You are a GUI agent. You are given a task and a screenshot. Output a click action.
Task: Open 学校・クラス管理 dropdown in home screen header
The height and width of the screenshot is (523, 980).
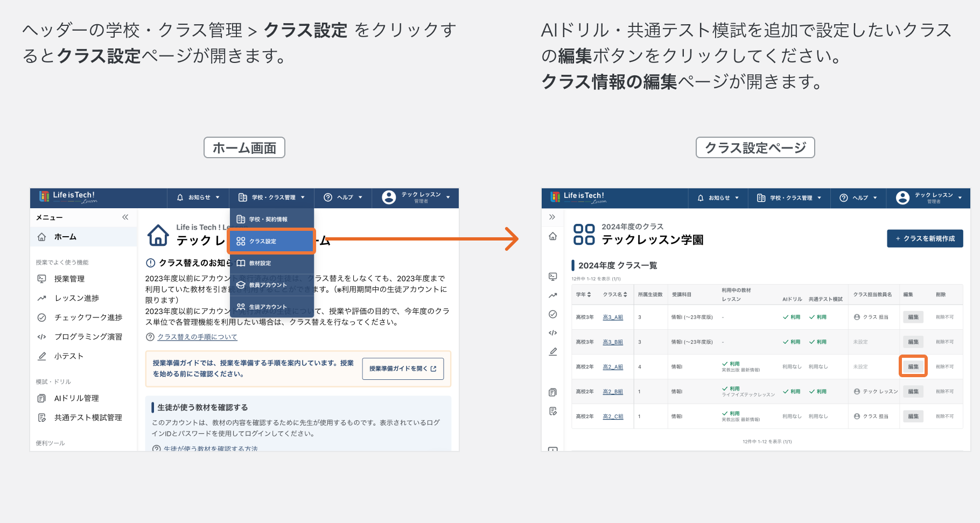272,197
